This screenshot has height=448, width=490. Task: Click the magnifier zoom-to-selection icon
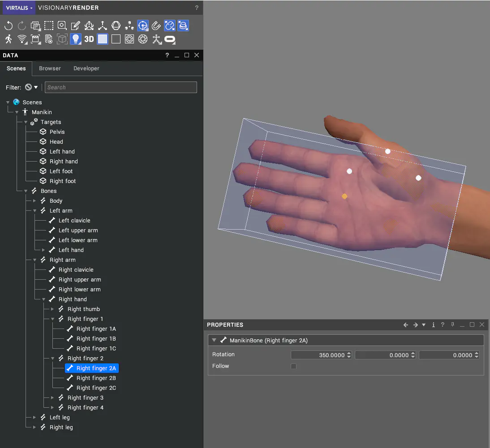point(62,26)
